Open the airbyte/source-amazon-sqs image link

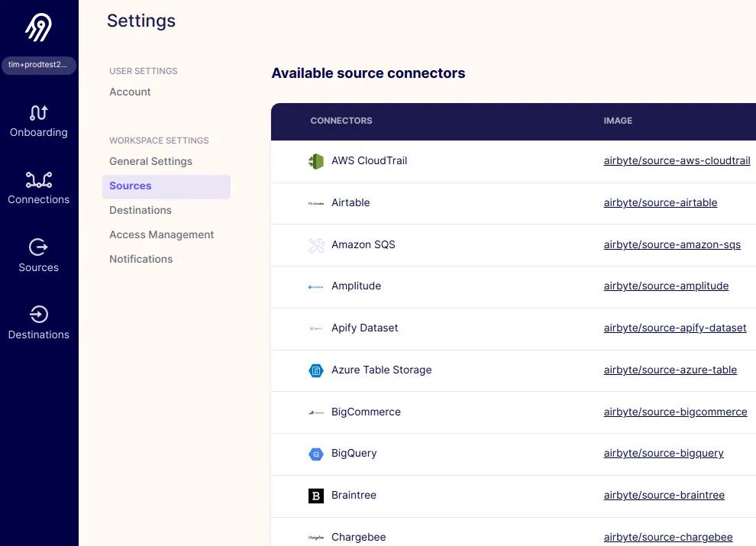point(672,244)
